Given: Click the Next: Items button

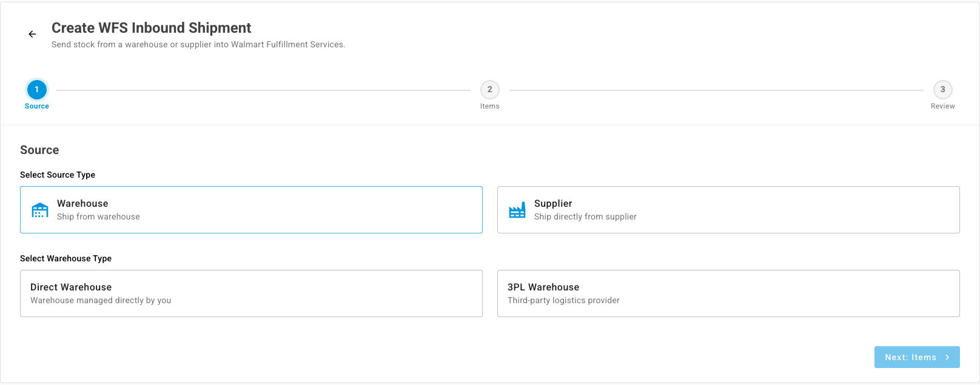Looking at the screenshot, I should click(917, 357).
